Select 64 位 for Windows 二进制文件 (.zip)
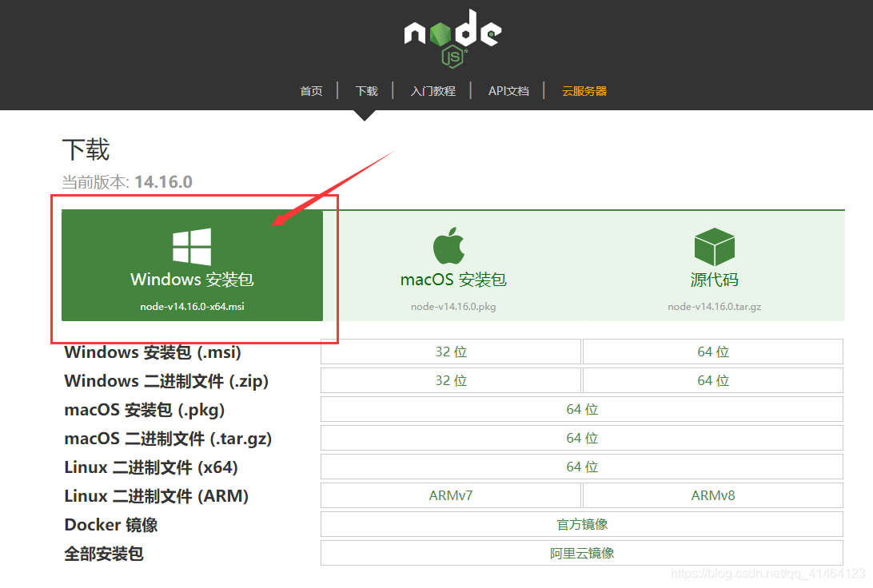Screen dimensions: 873x588 (x=713, y=380)
